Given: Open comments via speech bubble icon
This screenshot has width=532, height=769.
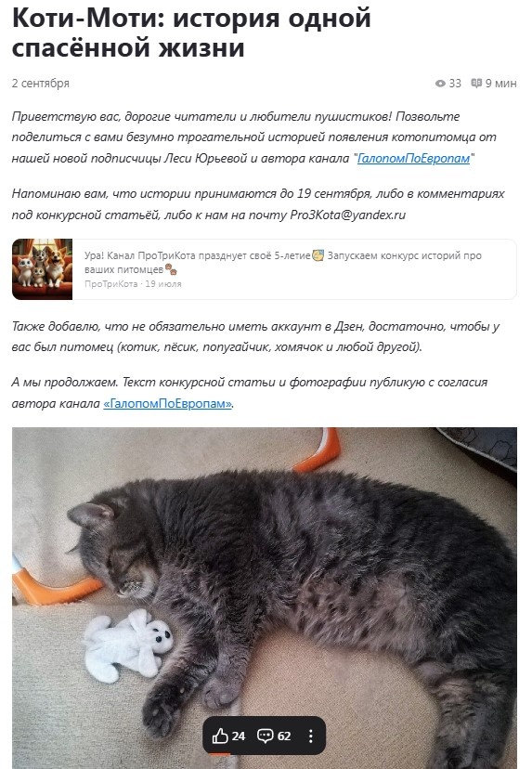Looking at the screenshot, I should [266, 736].
